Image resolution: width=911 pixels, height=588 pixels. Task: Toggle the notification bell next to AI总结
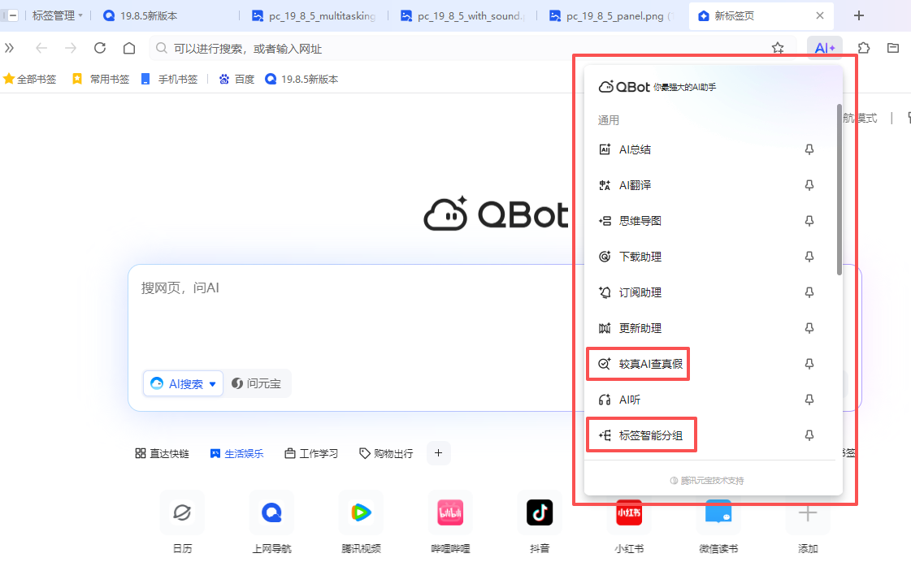click(809, 149)
